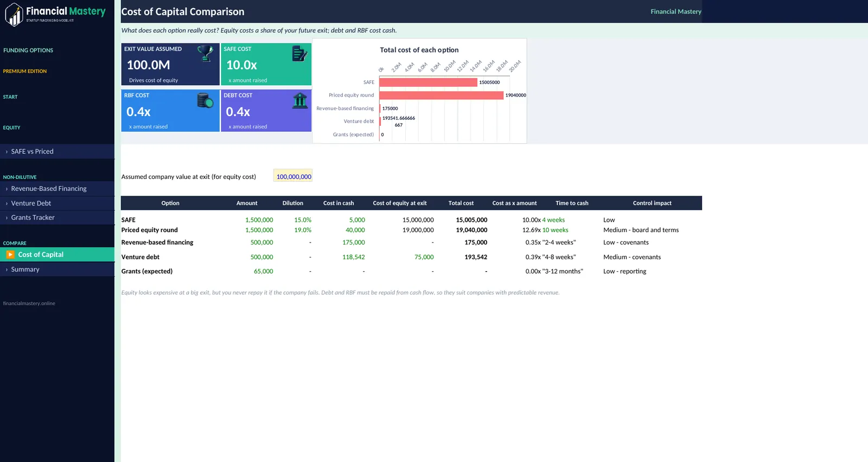Select the Medium - board and terms cell
Image resolution: width=868 pixels, height=462 pixels.
click(641, 230)
